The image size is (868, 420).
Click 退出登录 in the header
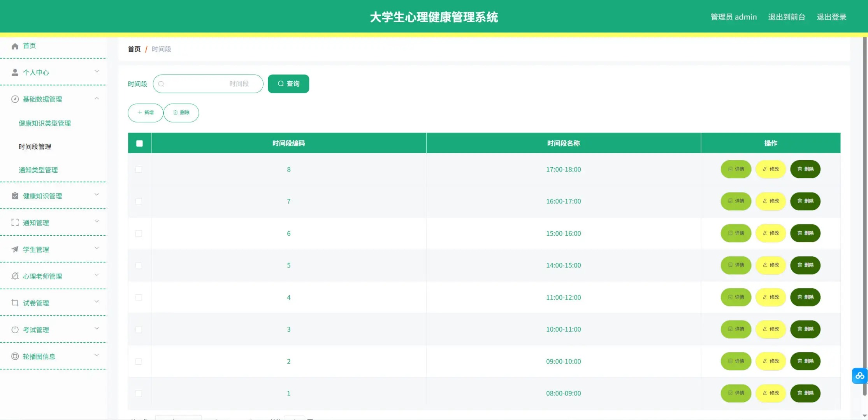[x=831, y=17]
